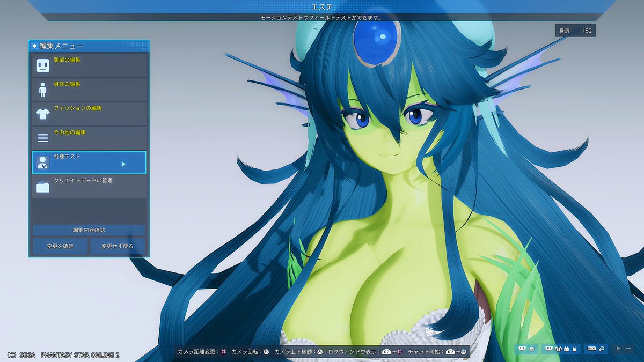The image size is (644, 362).
Task: Click the R1 button icon
Action: pyautogui.click(x=549, y=349)
